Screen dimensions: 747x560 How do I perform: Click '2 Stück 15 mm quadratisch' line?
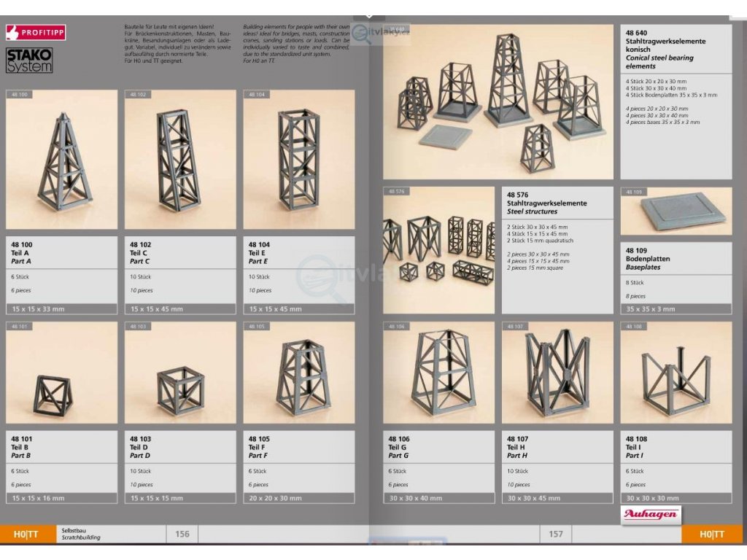click(x=540, y=241)
